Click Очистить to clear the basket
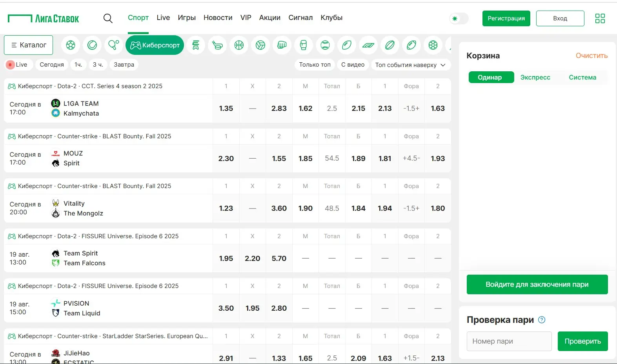 point(592,56)
